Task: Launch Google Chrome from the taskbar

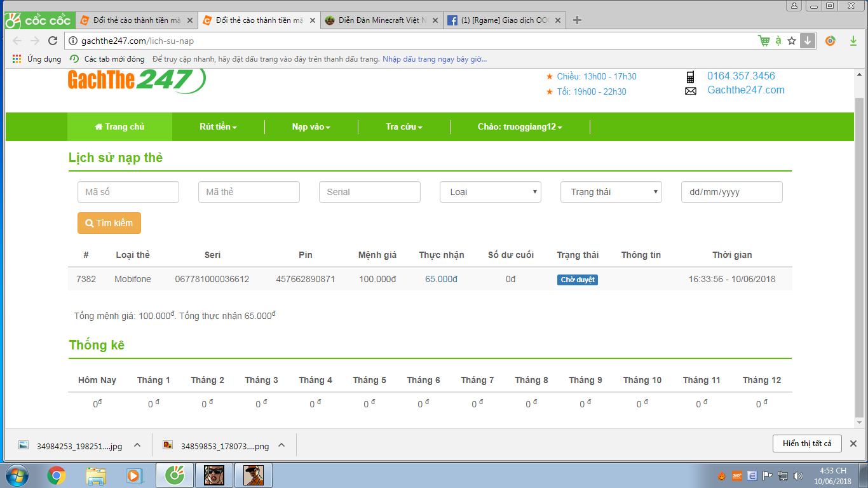Action: click(57, 475)
